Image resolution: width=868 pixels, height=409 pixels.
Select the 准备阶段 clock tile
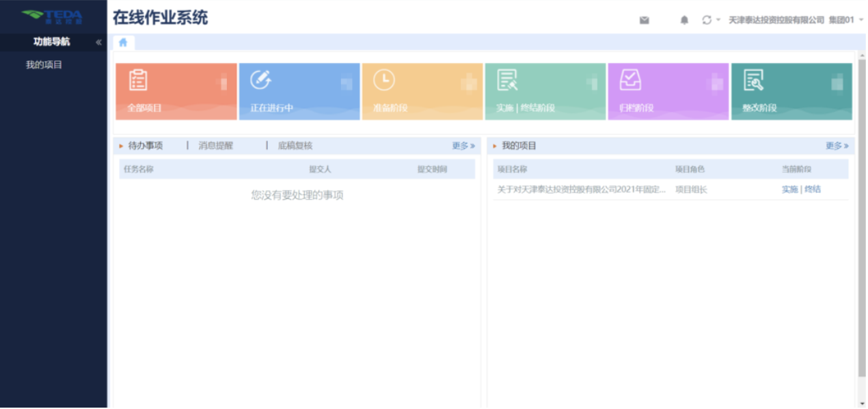[422, 92]
